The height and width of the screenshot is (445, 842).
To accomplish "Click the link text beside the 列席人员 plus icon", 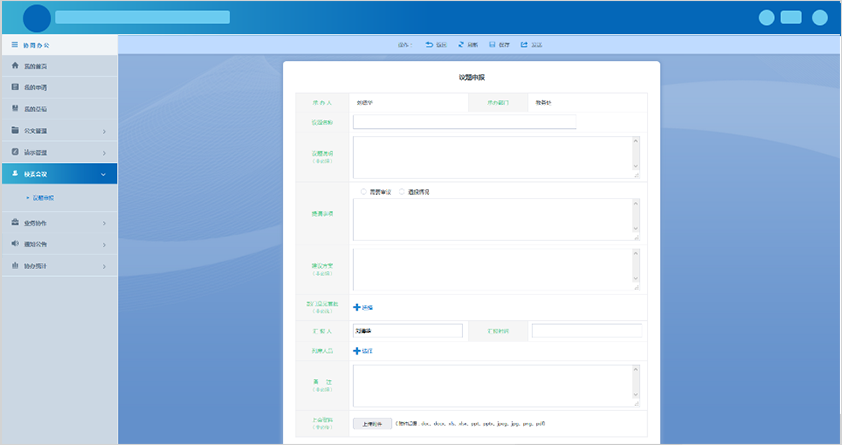I will pos(367,351).
